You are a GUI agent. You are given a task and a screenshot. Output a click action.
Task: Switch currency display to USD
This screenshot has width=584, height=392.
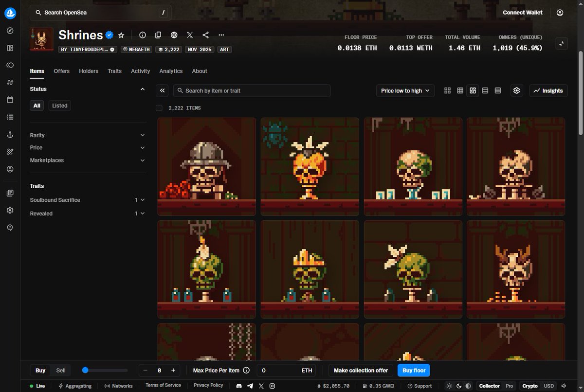pos(549,386)
